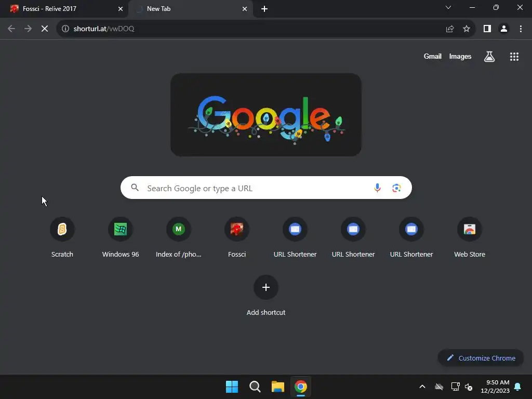
Task: Open the Index of /pho... shortcut
Action: 179,237
